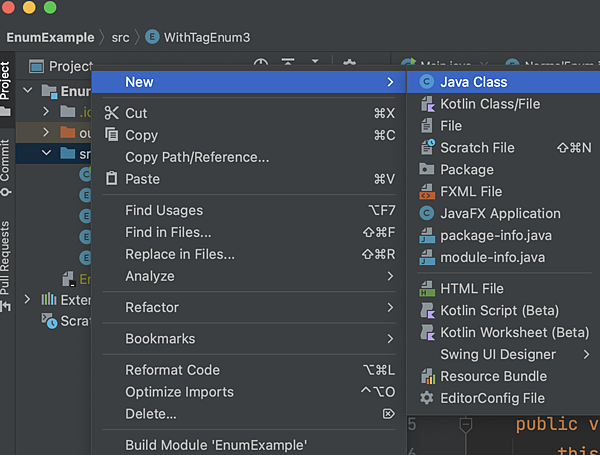Screen dimensions: 600x455
Task: Choose Kotlin Class/File option
Action: pos(503,104)
